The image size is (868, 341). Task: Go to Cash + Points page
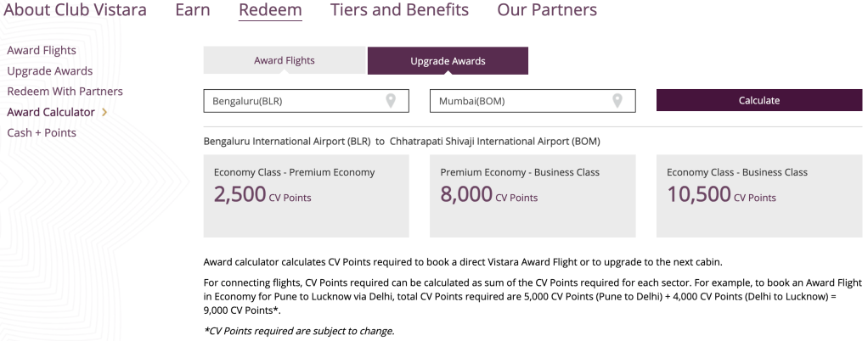42,132
